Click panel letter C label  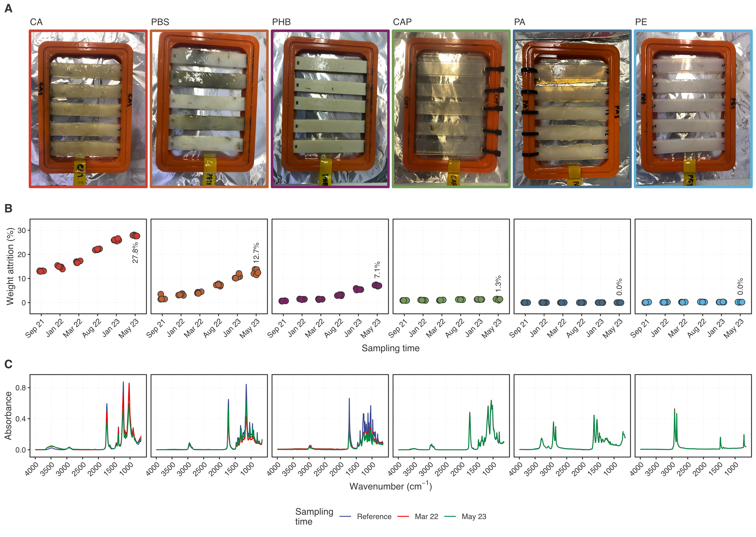(x=9, y=364)
